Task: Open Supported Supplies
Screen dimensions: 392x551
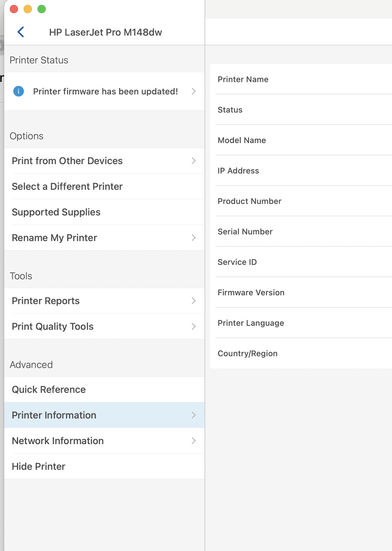Action: [x=56, y=212]
